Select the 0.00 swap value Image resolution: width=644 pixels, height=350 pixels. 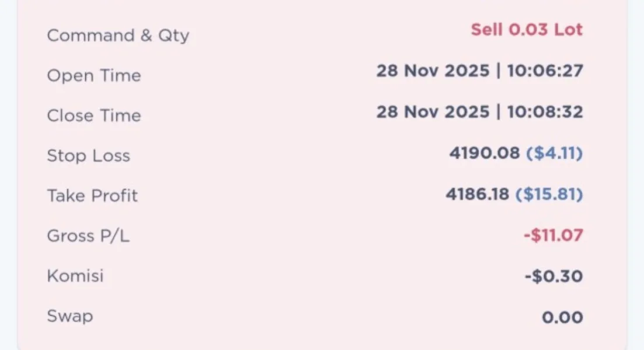coord(562,317)
